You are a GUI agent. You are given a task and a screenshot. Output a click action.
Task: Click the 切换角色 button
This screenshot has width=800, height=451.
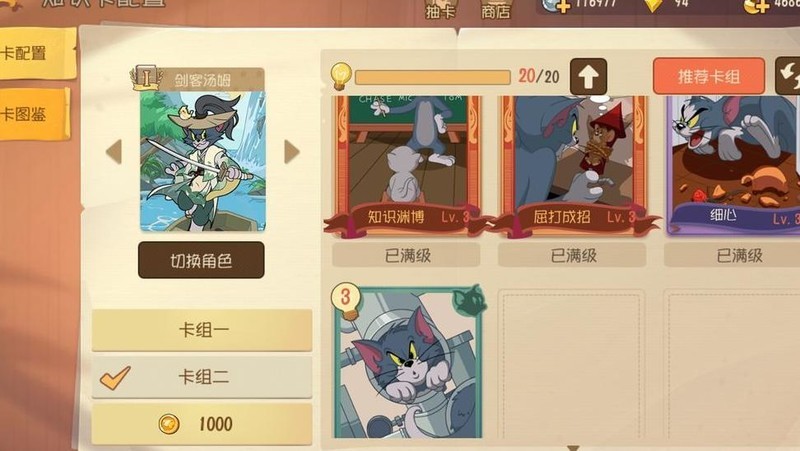pyautogui.click(x=201, y=260)
